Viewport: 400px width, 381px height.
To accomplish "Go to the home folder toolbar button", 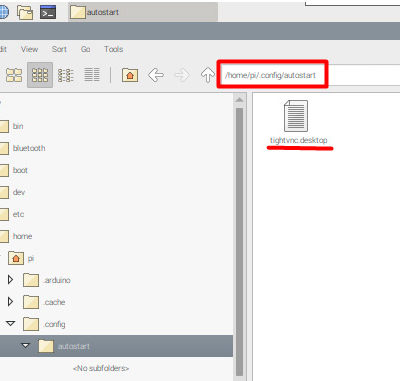I will coord(130,75).
